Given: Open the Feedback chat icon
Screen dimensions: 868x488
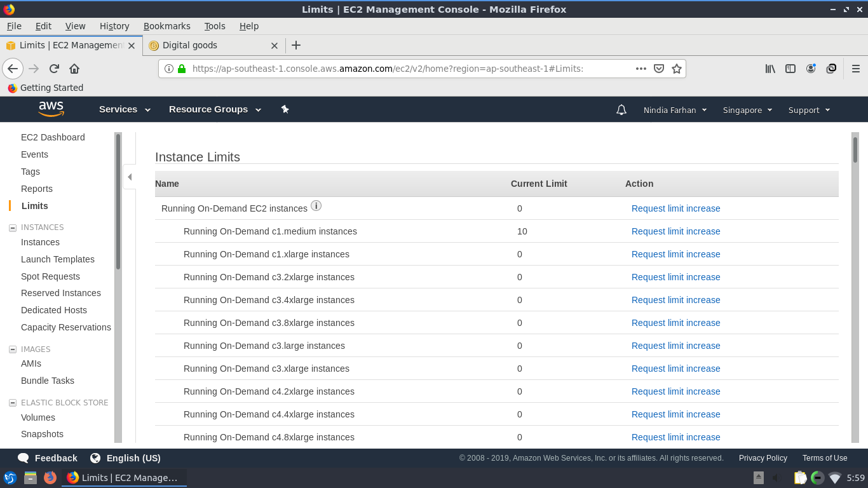Looking at the screenshot, I should [x=24, y=458].
